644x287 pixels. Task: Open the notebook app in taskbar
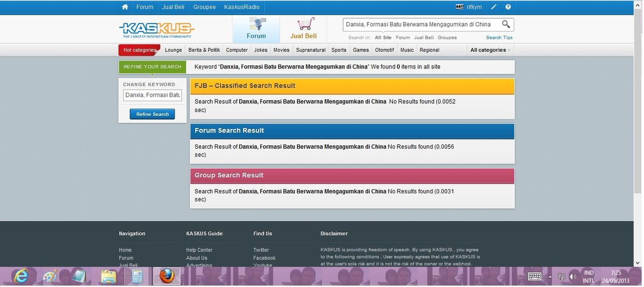click(79, 276)
